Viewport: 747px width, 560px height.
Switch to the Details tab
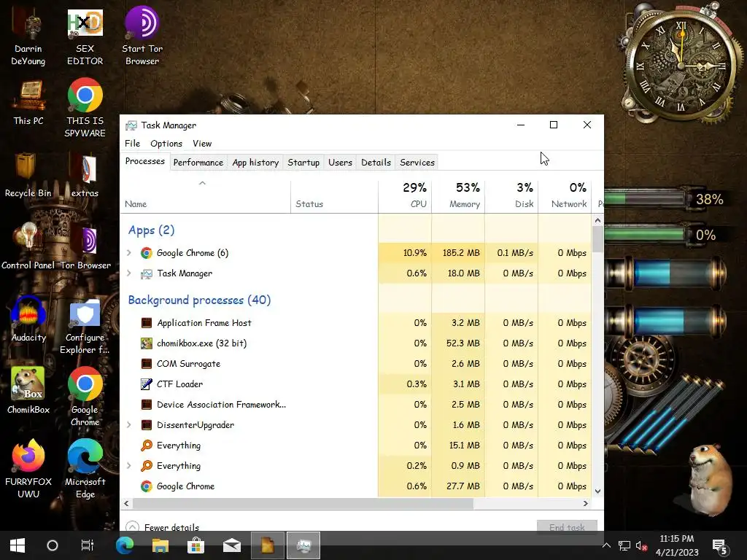(376, 163)
